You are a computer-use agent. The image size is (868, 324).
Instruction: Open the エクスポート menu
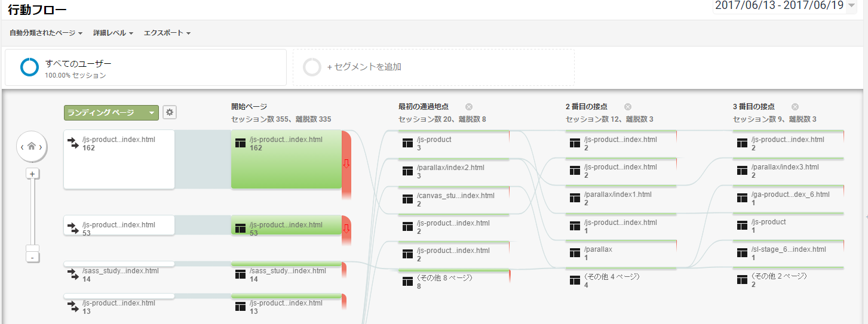(167, 33)
